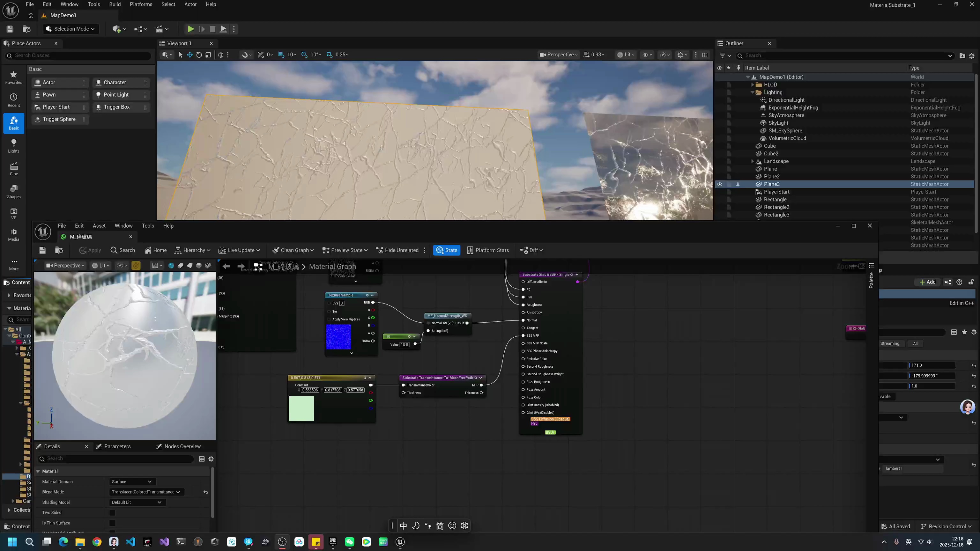The height and width of the screenshot is (551, 980).
Task: Open the VP category in Place Actors
Action: tap(14, 214)
